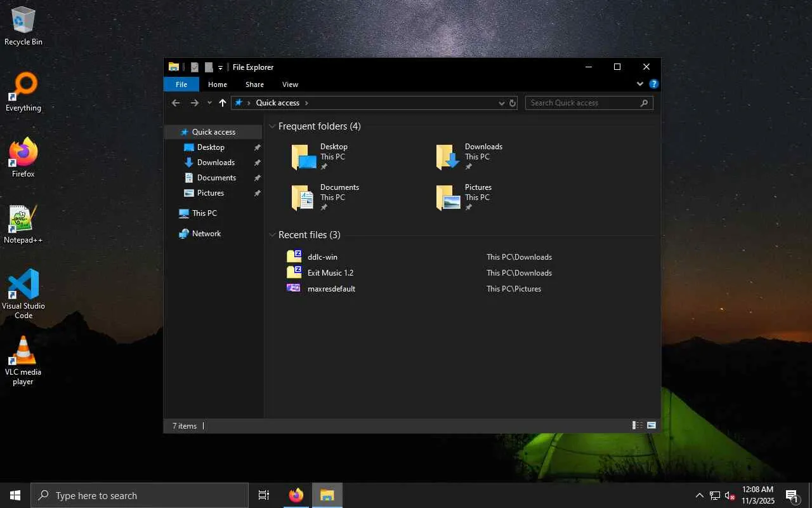This screenshot has height=508, width=812.
Task: Select Network in the navigation pane
Action: click(206, 234)
